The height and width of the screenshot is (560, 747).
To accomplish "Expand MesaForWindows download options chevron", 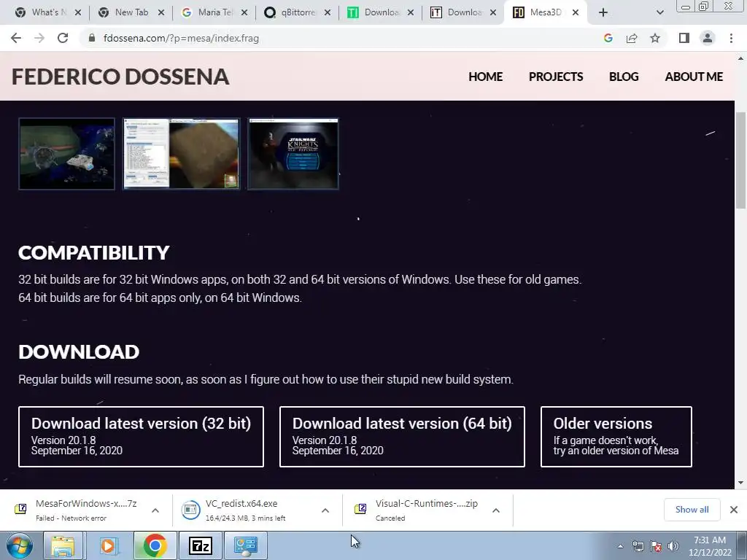I will tap(155, 510).
